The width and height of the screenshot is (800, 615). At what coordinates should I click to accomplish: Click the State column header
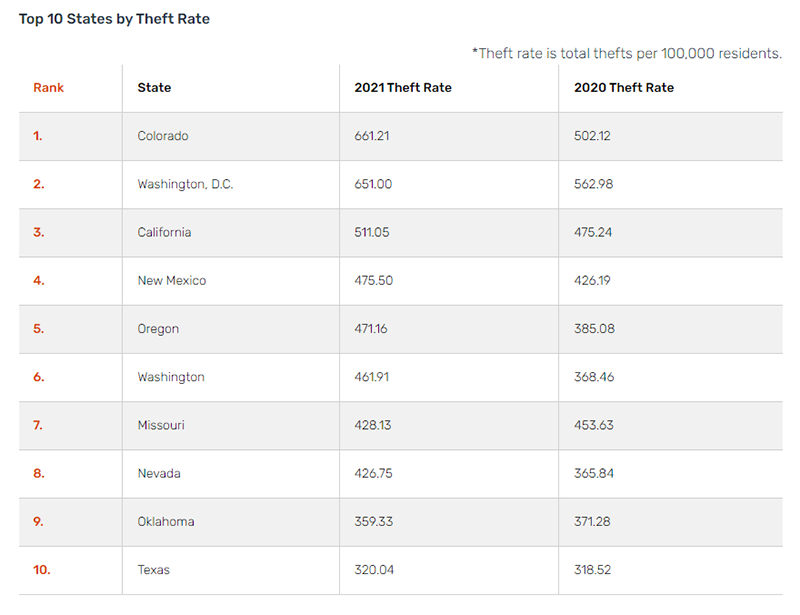pos(154,88)
